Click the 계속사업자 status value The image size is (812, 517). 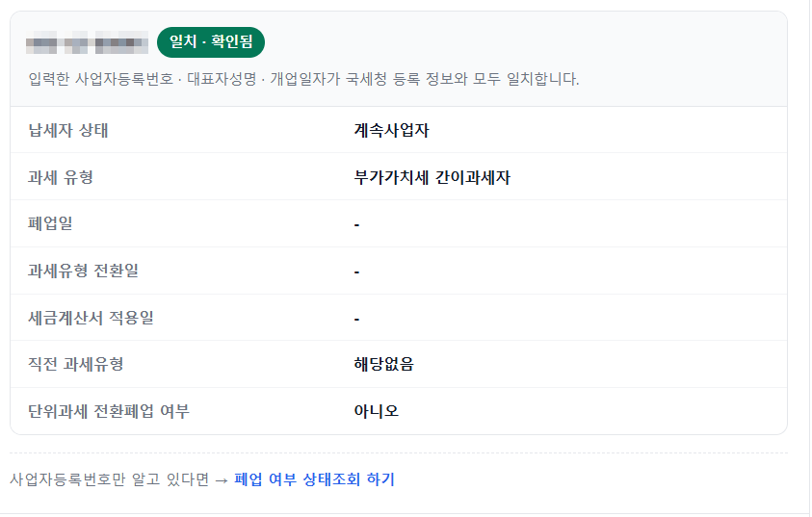[391, 130]
